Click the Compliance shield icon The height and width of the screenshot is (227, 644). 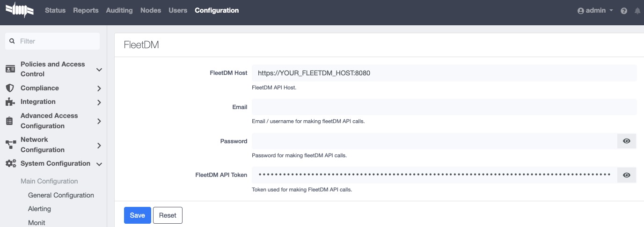(x=10, y=88)
